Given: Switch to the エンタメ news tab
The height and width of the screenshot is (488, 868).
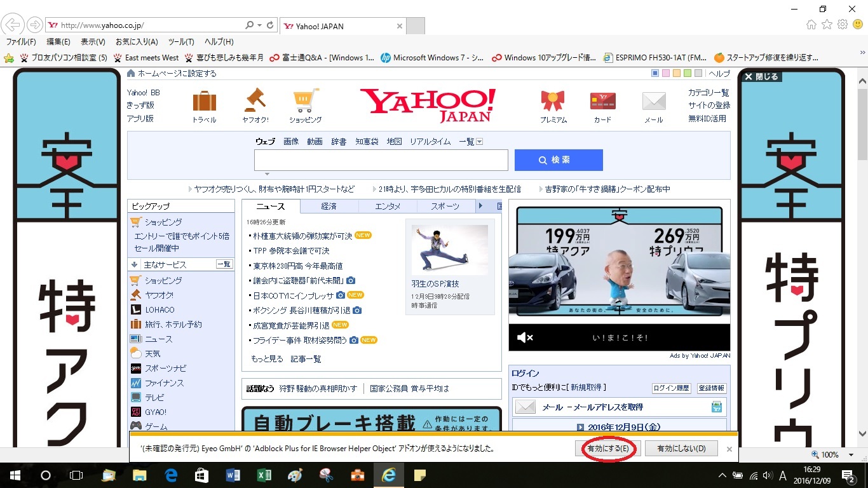Looking at the screenshot, I should point(388,206).
